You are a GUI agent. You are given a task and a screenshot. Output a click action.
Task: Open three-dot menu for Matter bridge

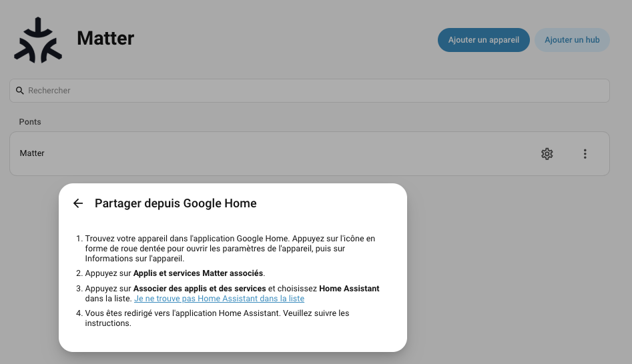585,154
